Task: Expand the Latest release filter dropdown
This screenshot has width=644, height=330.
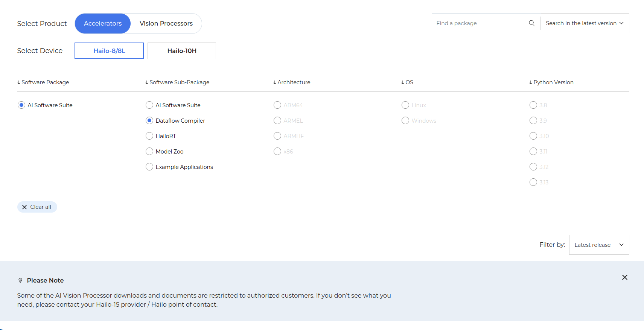Action: (x=599, y=245)
